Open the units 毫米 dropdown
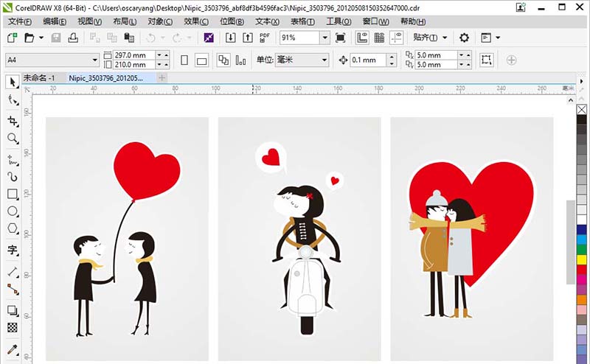This screenshot has height=364, width=590. [324, 60]
